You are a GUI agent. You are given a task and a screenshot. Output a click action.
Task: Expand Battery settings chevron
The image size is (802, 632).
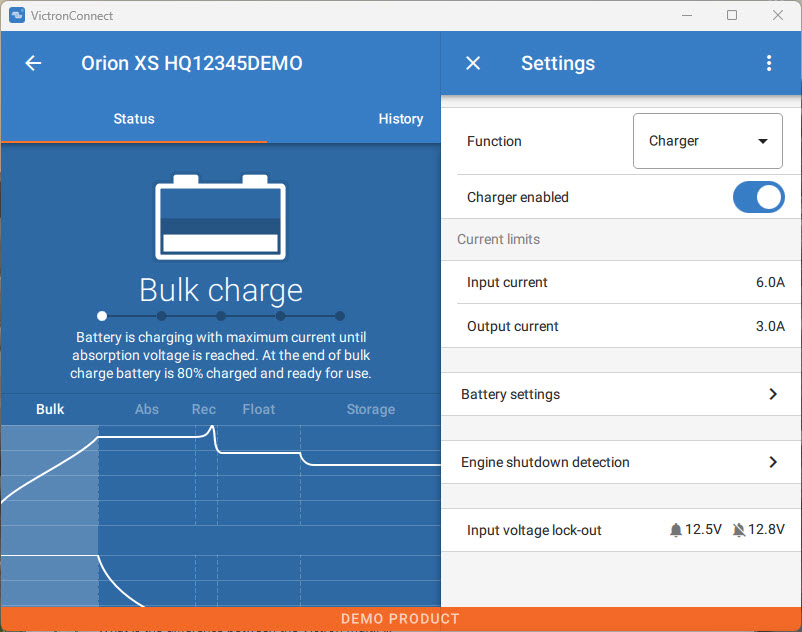[x=772, y=394]
